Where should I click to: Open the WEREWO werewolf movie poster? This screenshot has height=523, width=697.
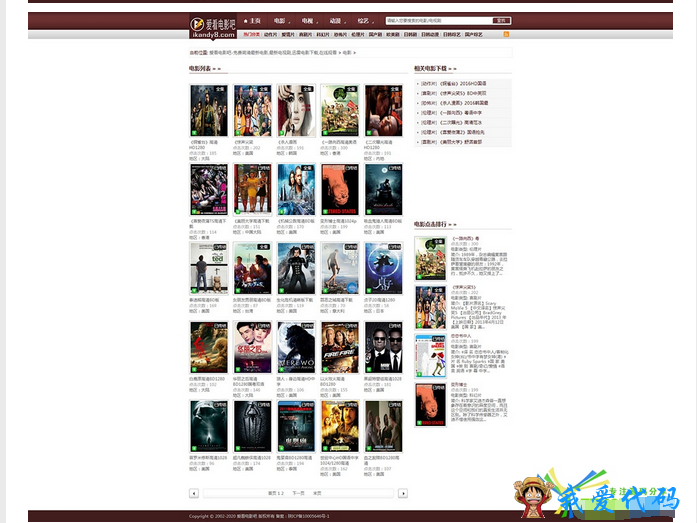(x=296, y=347)
